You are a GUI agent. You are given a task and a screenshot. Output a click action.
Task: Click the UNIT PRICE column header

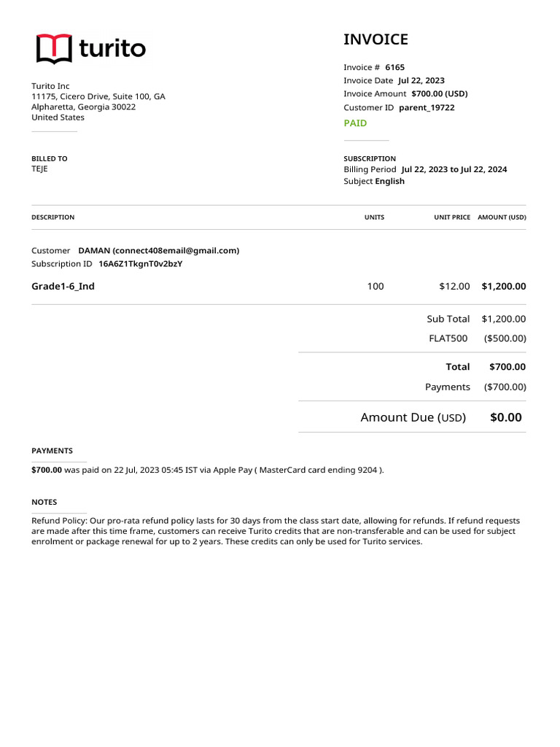[x=452, y=217]
